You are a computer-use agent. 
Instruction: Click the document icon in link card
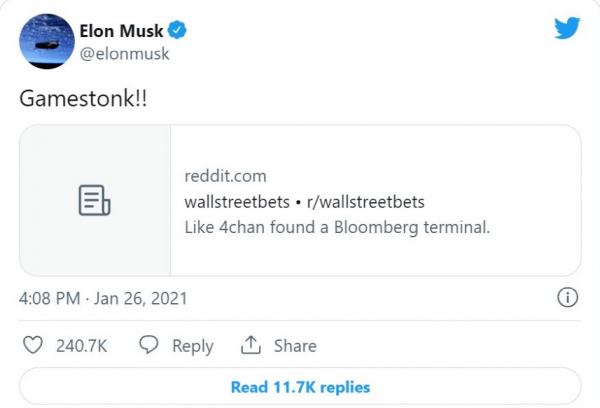(x=95, y=201)
